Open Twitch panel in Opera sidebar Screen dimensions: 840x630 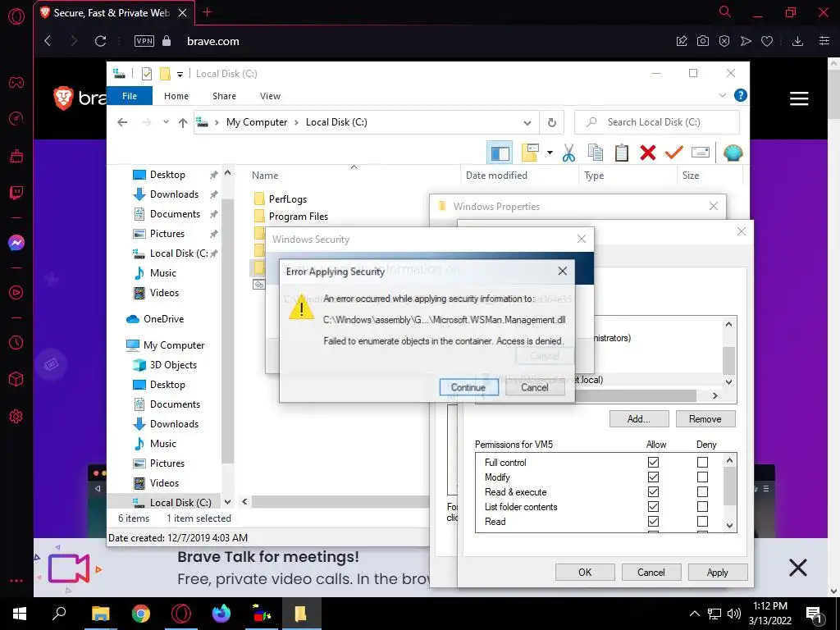click(16, 193)
